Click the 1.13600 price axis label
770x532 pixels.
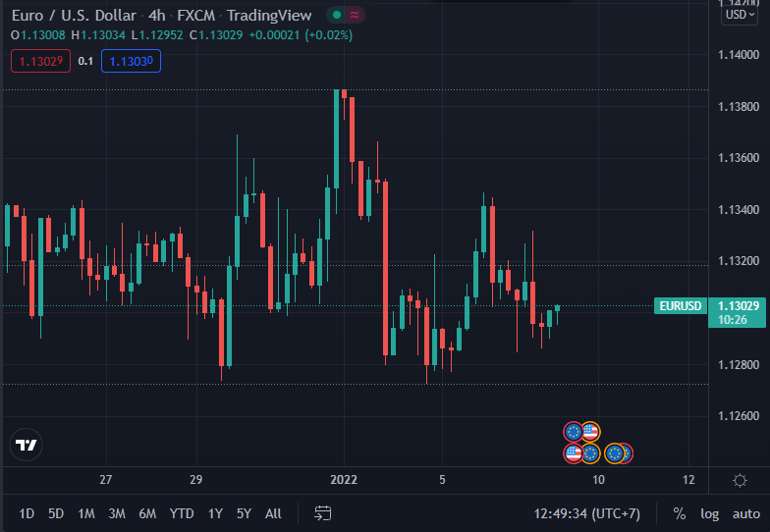tap(739, 157)
